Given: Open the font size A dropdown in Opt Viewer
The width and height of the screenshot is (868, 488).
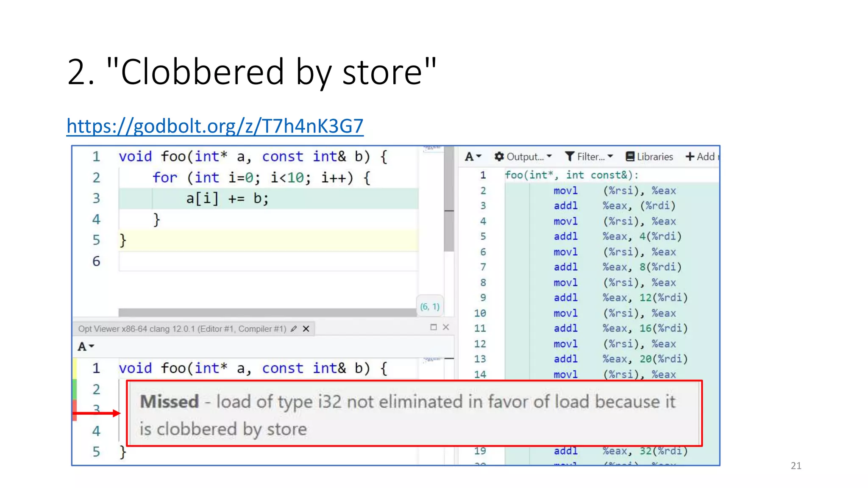Looking at the screenshot, I should (86, 347).
